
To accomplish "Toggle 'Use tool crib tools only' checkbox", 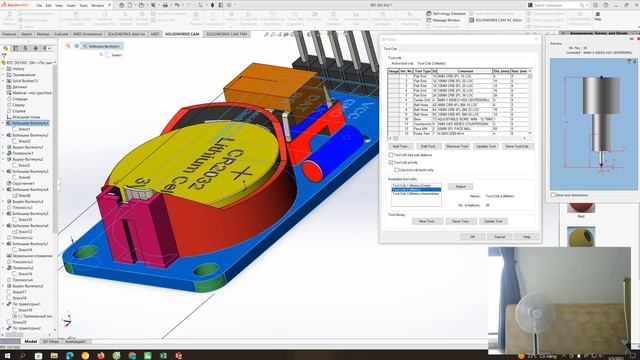I will 396,170.
